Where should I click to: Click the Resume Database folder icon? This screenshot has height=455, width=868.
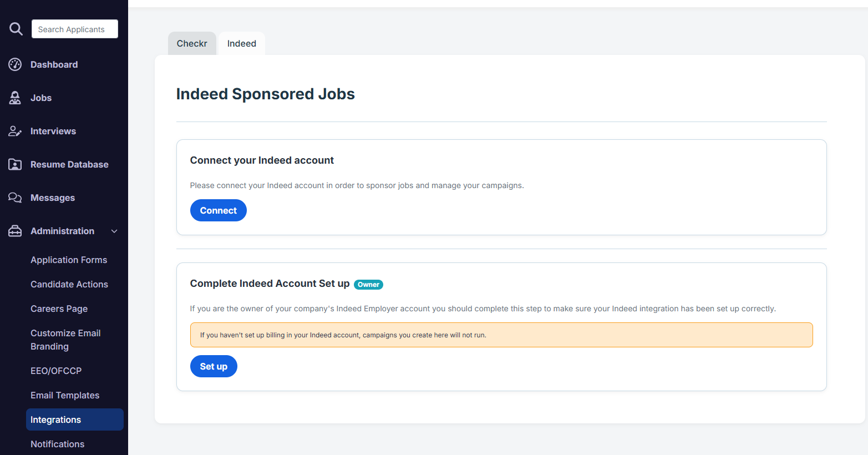click(x=15, y=164)
